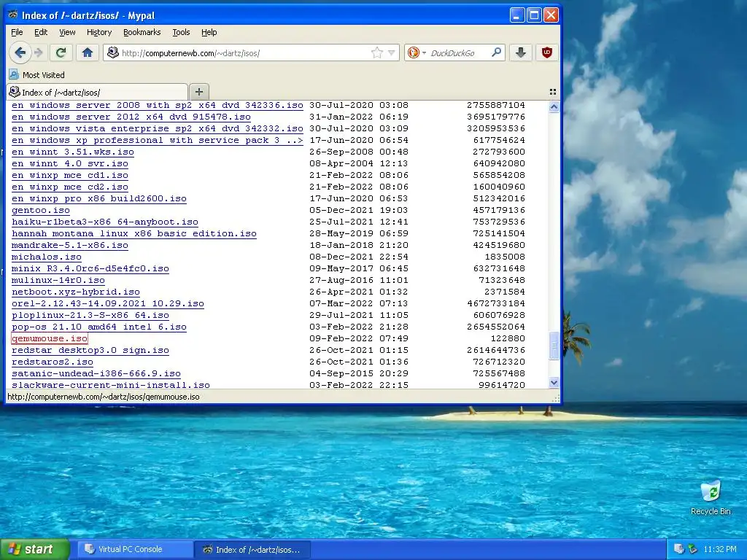The width and height of the screenshot is (747, 560).
Task: Open the Recycle Bin desktop icon
Action: pyautogui.click(x=711, y=497)
